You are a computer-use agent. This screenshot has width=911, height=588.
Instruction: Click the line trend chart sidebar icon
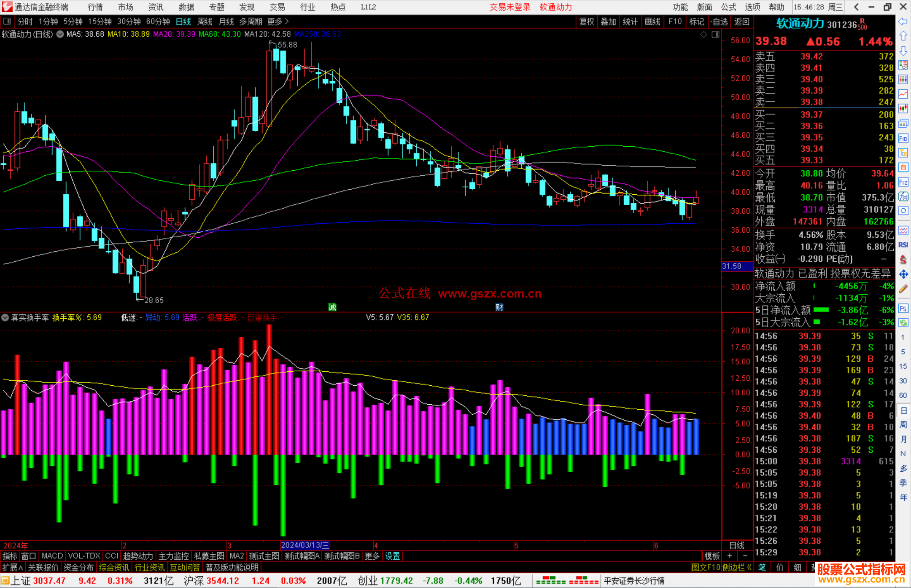(x=903, y=94)
